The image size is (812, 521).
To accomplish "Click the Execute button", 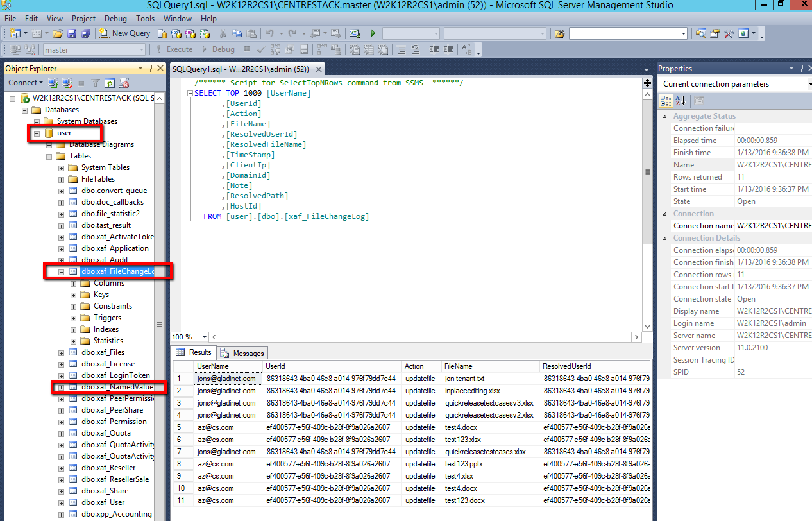I will tap(173, 49).
